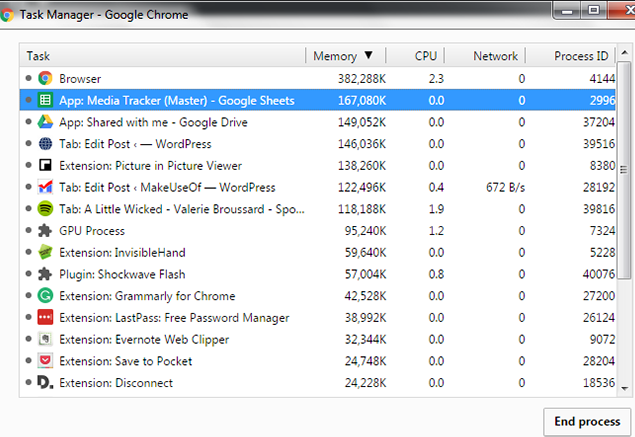Viewport: 635px width, 437px height.
Task: Select Tab: Edit Post ‹ — WordPress row
Action: [318, 144]
